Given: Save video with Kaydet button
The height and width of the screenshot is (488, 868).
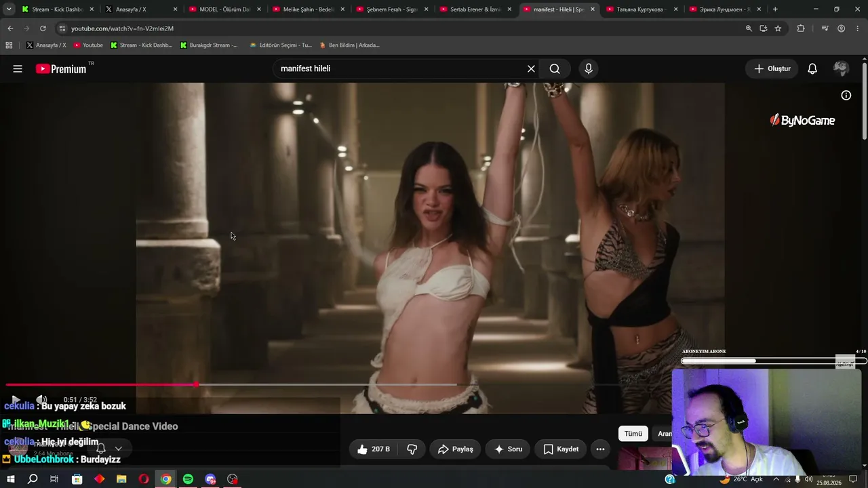Looking at the screenshot, I should tap(561, 449).
